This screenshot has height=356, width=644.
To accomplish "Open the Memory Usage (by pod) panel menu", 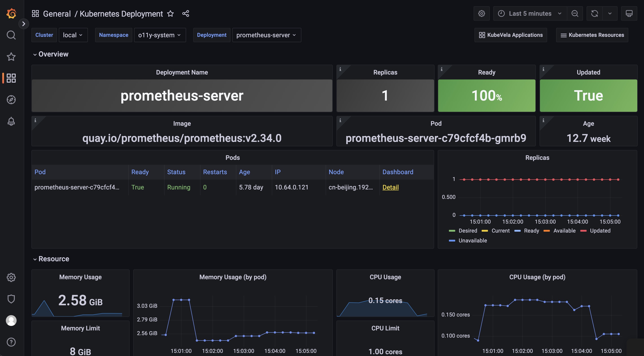I will coord(233,277).
